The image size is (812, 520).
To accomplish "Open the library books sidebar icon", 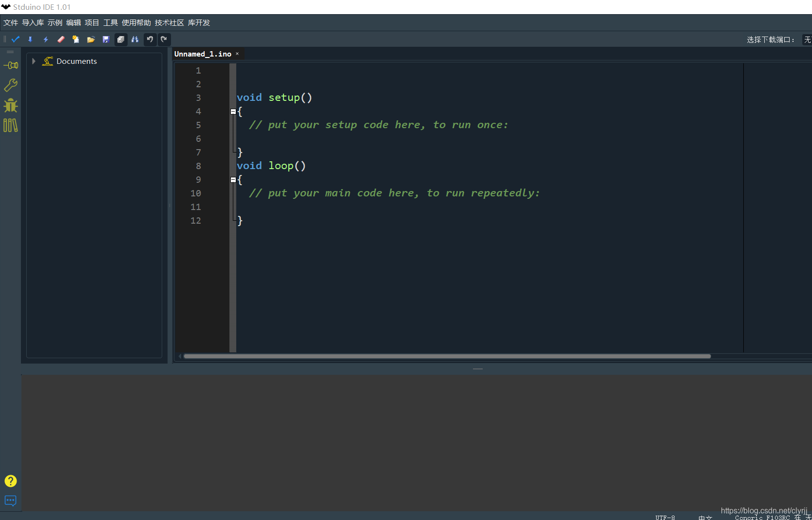I will (11, 126).
